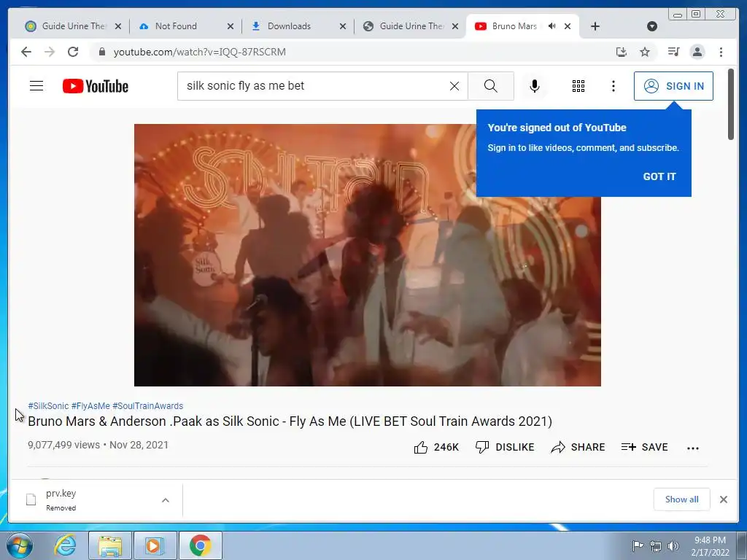Dismiss the popup with GOT IT
Screen dimensions: 747x560
click(659, 176)
